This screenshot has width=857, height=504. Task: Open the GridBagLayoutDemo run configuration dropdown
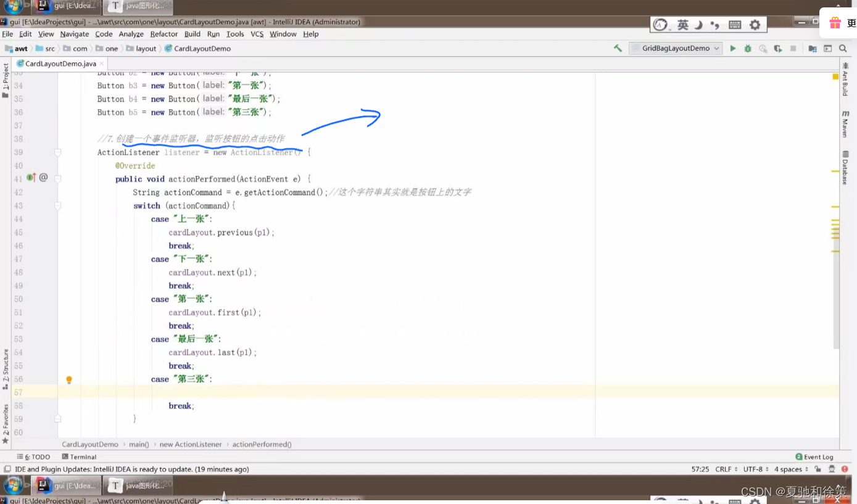[x=676, y=48]
